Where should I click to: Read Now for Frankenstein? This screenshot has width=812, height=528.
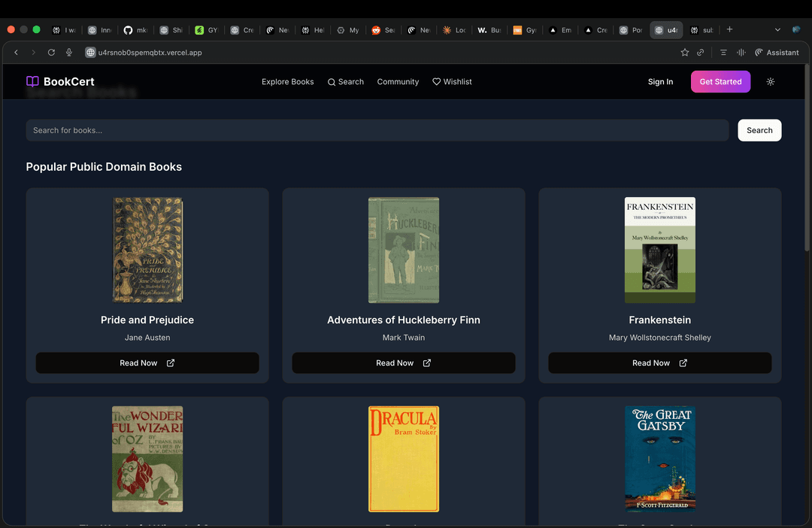(660, 363)
